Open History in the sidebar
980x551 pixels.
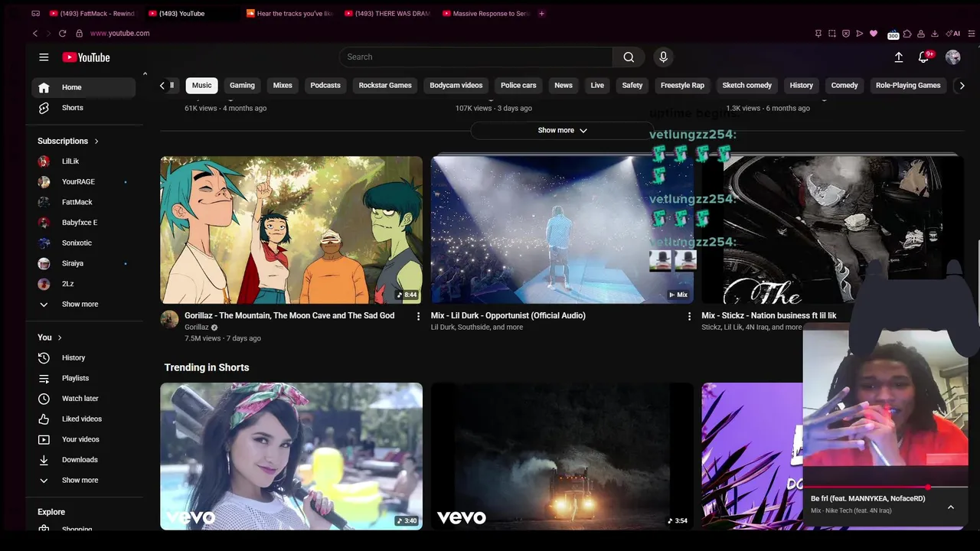click(x=83, y=358)
